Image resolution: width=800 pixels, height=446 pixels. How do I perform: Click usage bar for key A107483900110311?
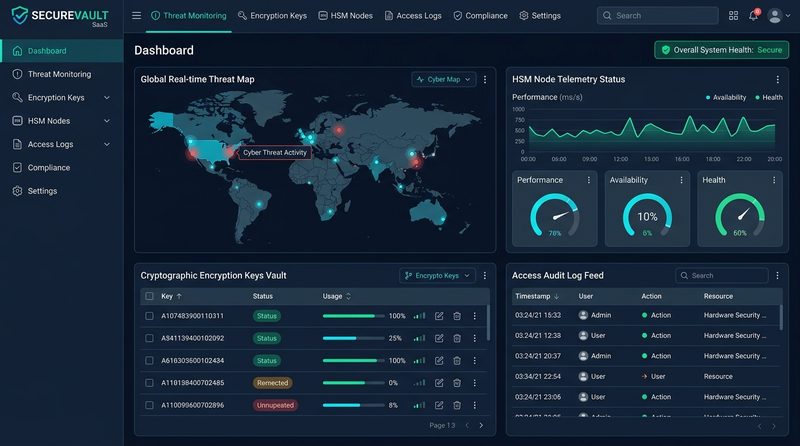pyautogui.click(x=353, y=316)
